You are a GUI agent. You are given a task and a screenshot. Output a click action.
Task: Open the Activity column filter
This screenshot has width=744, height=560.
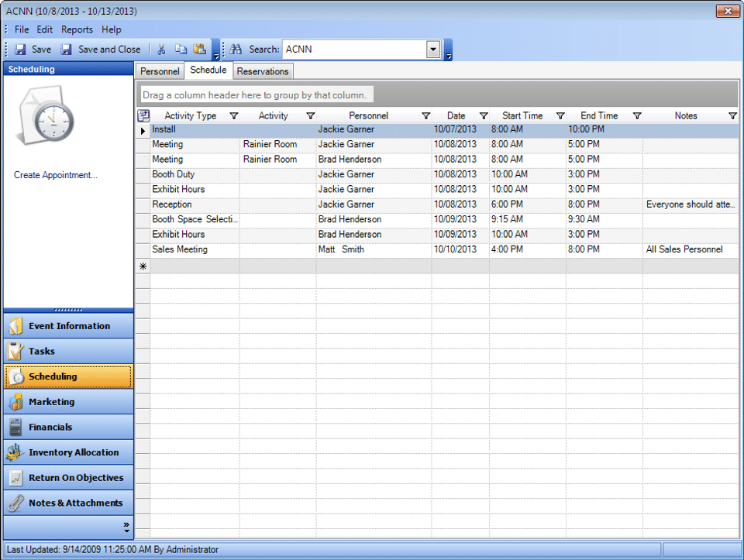pyautogui.click(x=310, y=115)
